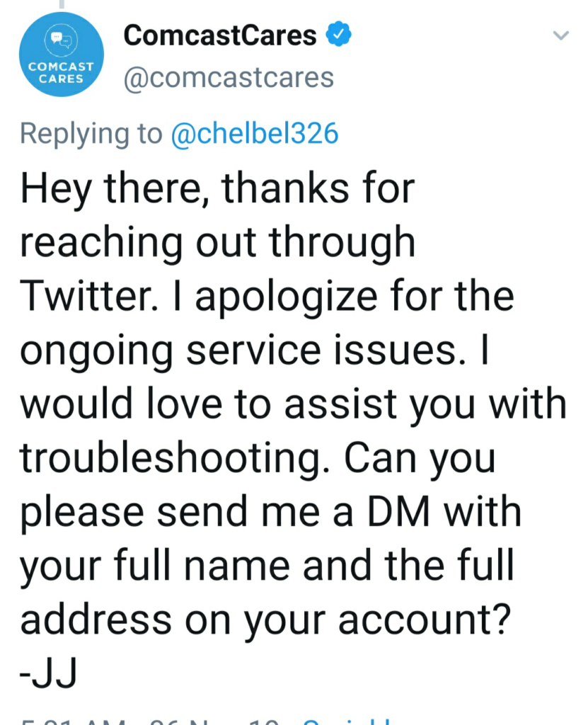Open the tweet options chevron menu
The width and height of the screenshot is (588, 725).
560,35
